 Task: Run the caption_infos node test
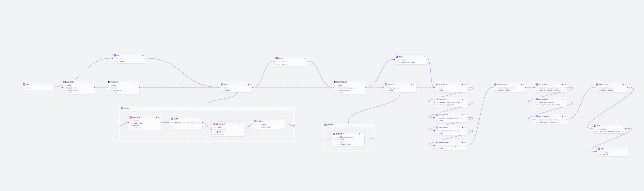(462, 143)
